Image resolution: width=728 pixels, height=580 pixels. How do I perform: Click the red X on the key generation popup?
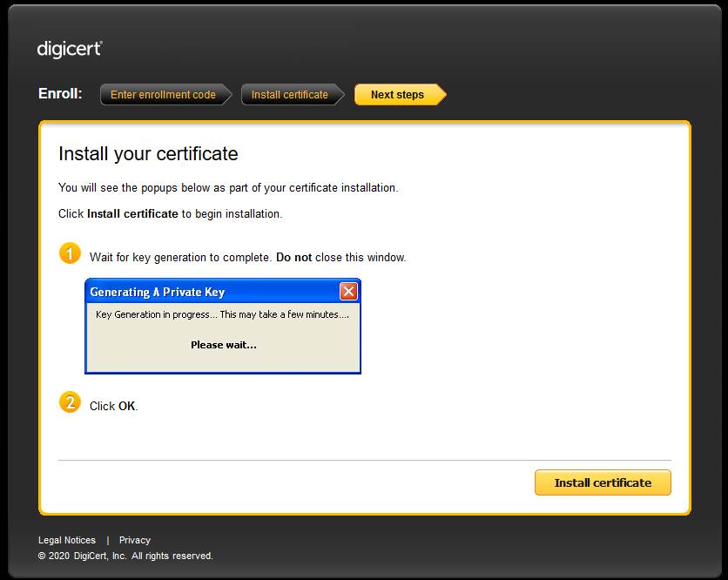347,292
